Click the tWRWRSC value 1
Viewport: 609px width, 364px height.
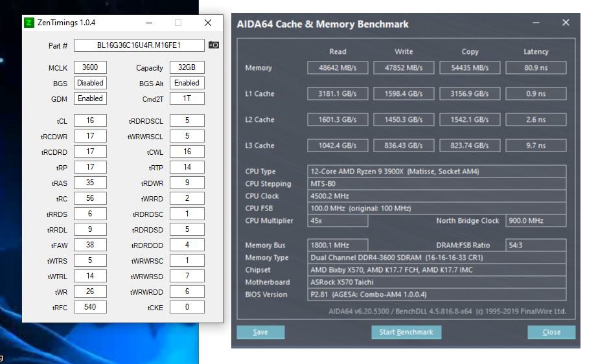[x=187, y=260]
